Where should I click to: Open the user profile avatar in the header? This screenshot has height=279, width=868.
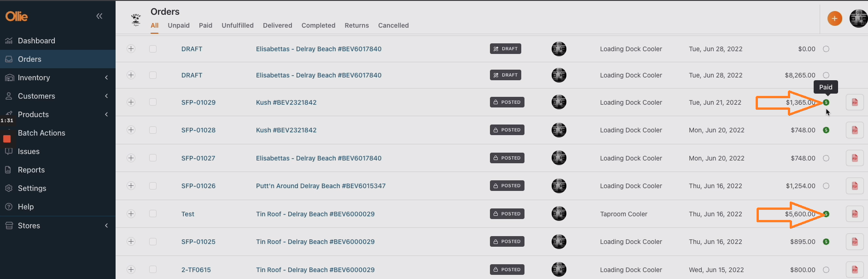(859, 18)
